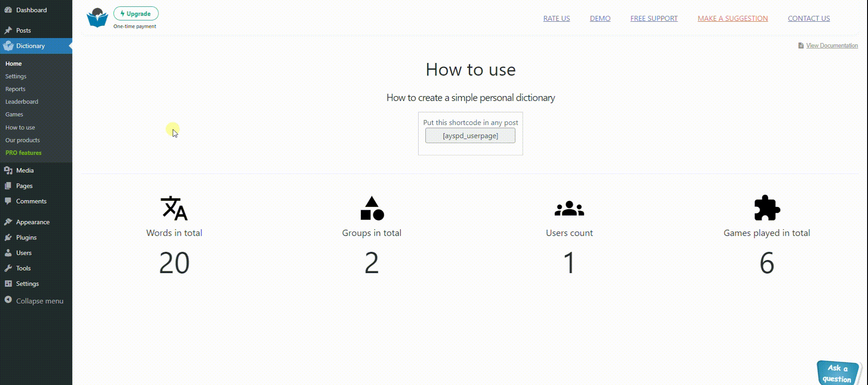Click the document icon beside View Documentation
The width and height of the screenshot is (868, 385).
801,46
